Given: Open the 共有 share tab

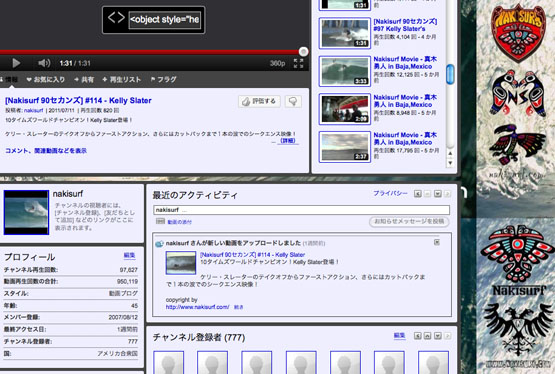Looking at the screenshot, I should pos(84,80).
